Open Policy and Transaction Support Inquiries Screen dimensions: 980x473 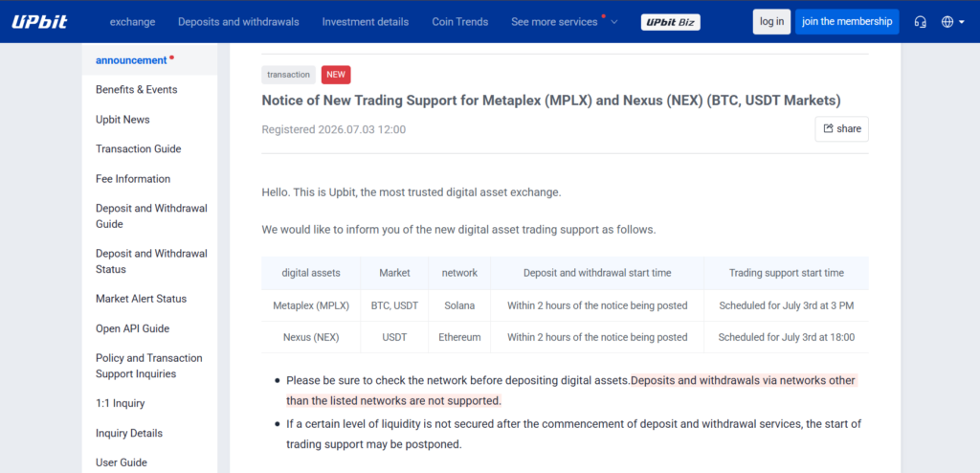pyautogui.click(x=149, y=366)
